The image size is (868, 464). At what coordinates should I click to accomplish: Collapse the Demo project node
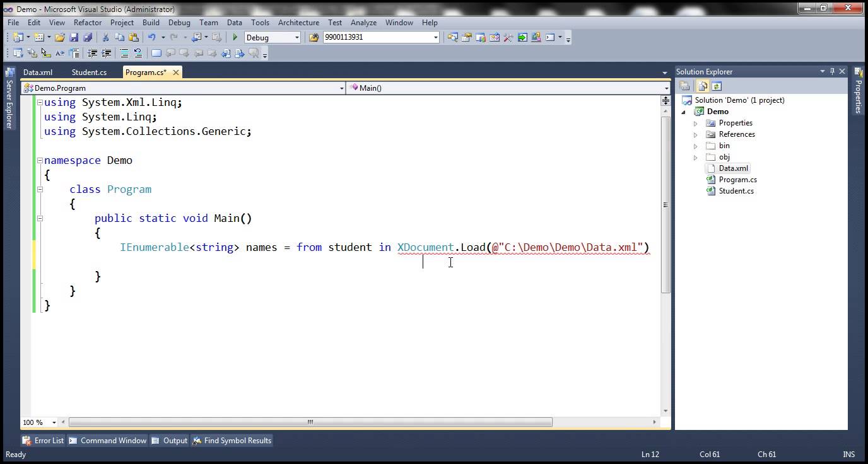684,112
